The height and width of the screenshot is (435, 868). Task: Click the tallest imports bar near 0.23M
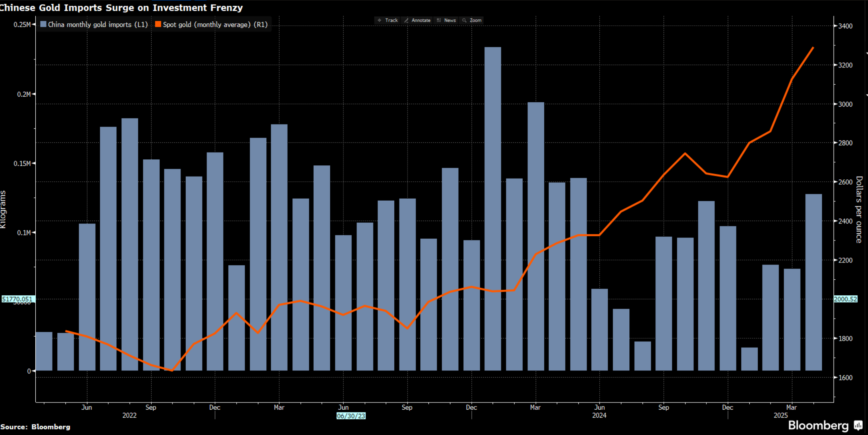click(493, 209)
